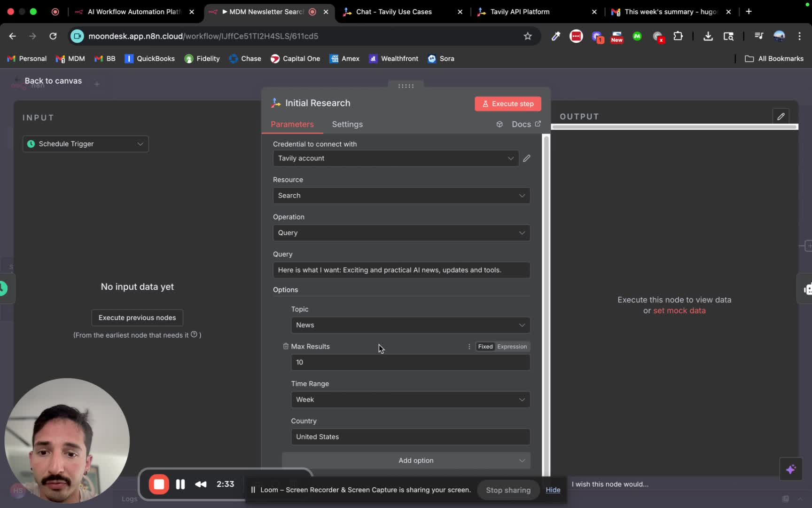812x508 pixels.
Task: Hide the screen sharing notification bar
Action: 553,490
